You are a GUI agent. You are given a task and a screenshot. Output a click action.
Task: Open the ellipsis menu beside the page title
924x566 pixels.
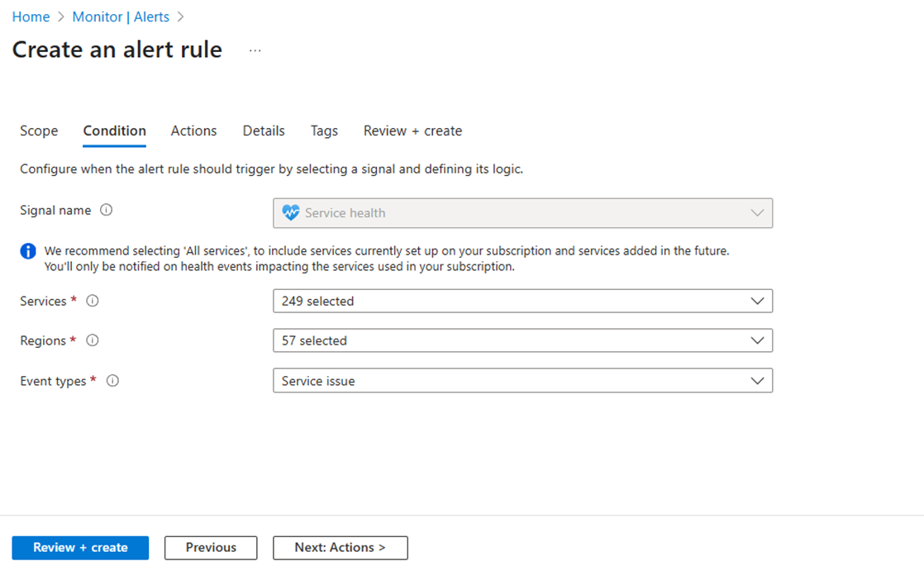(255, 50)
